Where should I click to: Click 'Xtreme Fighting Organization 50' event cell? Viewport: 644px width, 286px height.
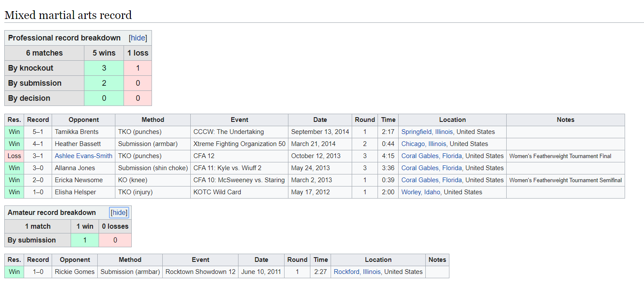click(x=239, y=144)
